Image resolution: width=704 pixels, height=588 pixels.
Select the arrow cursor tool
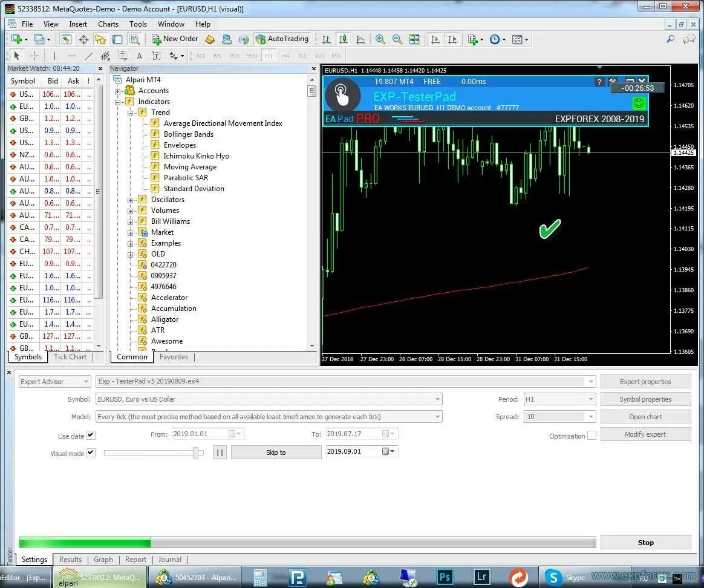(17, 56)
